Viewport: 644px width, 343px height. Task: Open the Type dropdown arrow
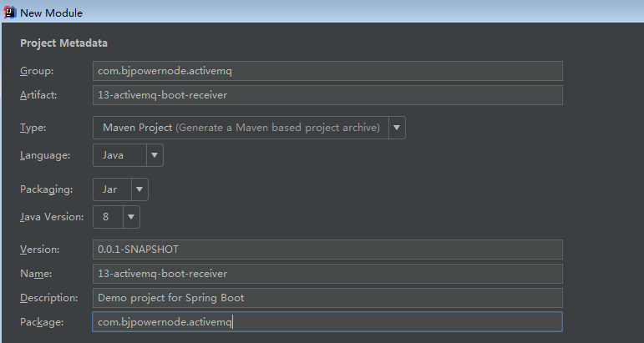(397, 128)
